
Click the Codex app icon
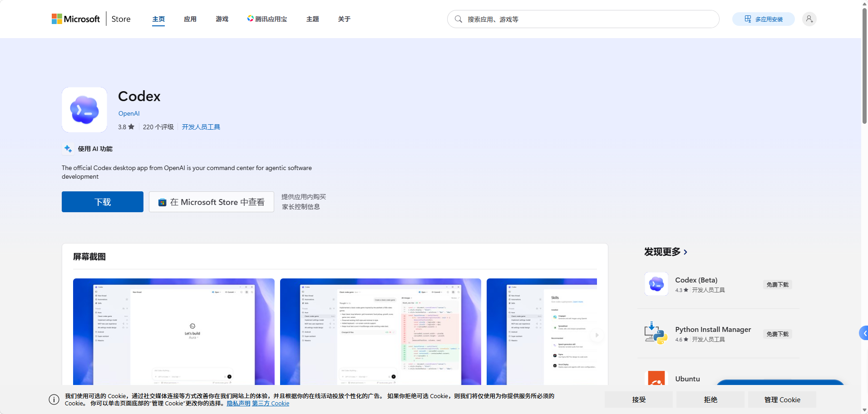tap(84, 110)
